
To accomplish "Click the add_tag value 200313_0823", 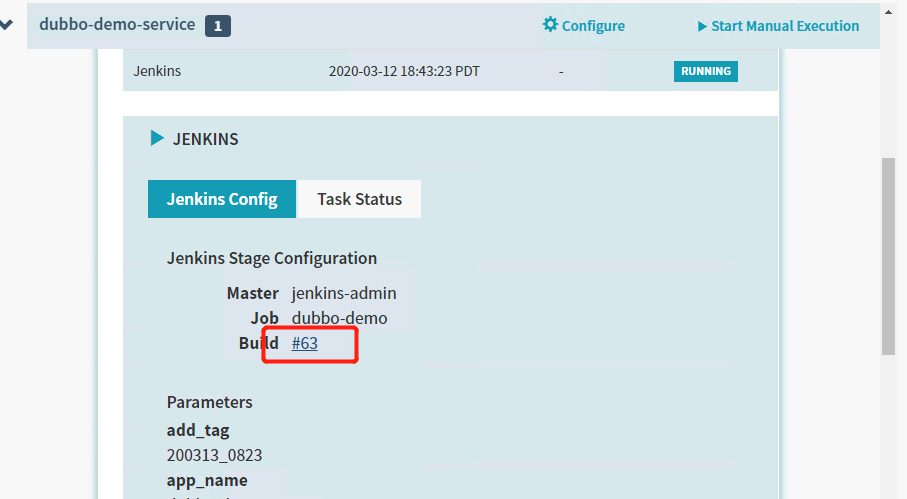I will [214, 455].
